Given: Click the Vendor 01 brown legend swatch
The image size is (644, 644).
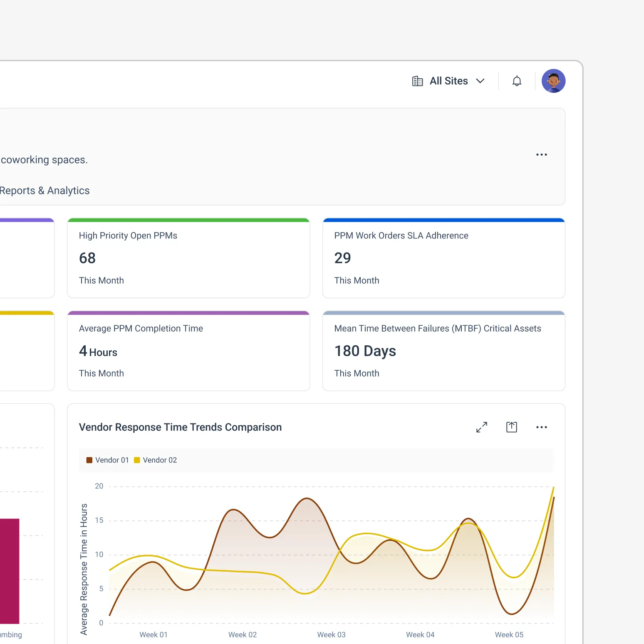Looking at the screenshot, I should coord(89,460).
